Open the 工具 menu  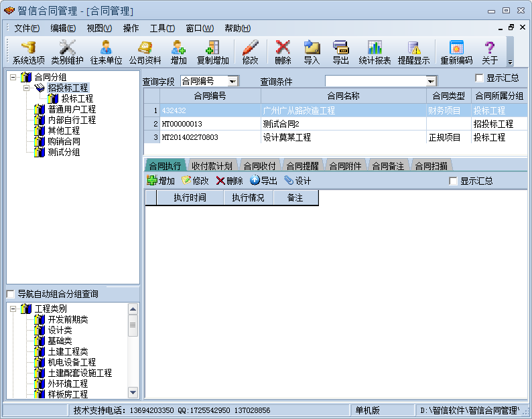(x=161, y=28)
